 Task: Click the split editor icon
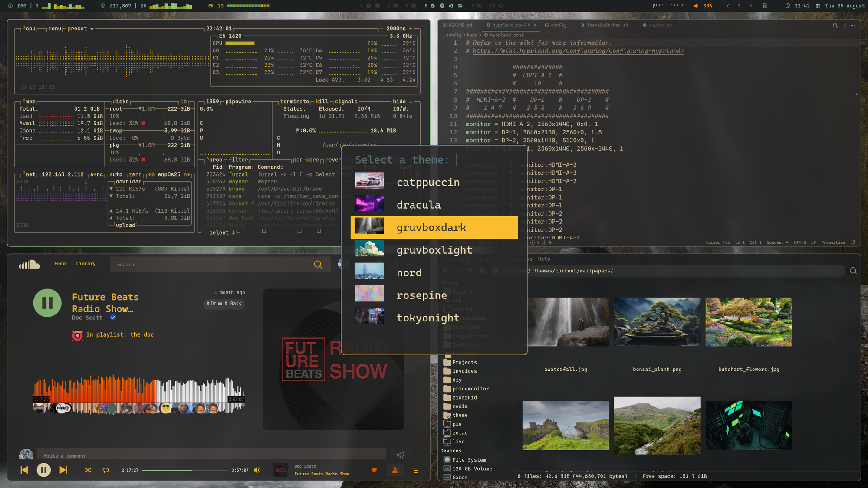tap(844, 25)
